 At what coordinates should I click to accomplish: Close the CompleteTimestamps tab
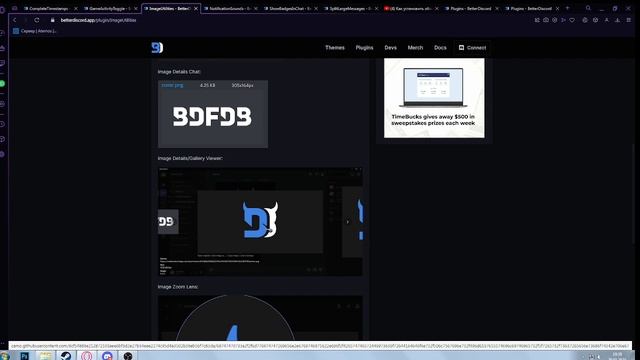point(76,9)
